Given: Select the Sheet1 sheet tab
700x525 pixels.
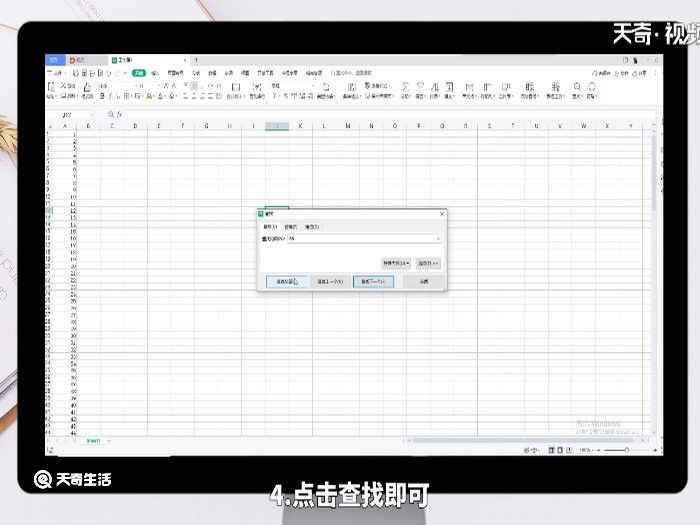Looking at the screenshot, I should 93,441.
